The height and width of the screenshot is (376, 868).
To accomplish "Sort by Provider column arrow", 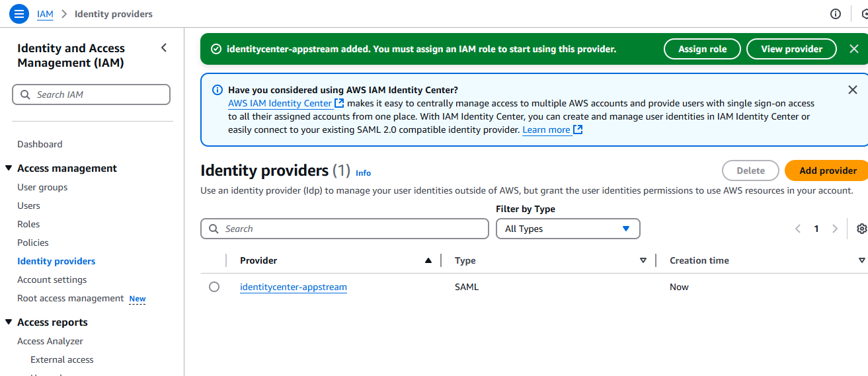I will pos(428,260).
